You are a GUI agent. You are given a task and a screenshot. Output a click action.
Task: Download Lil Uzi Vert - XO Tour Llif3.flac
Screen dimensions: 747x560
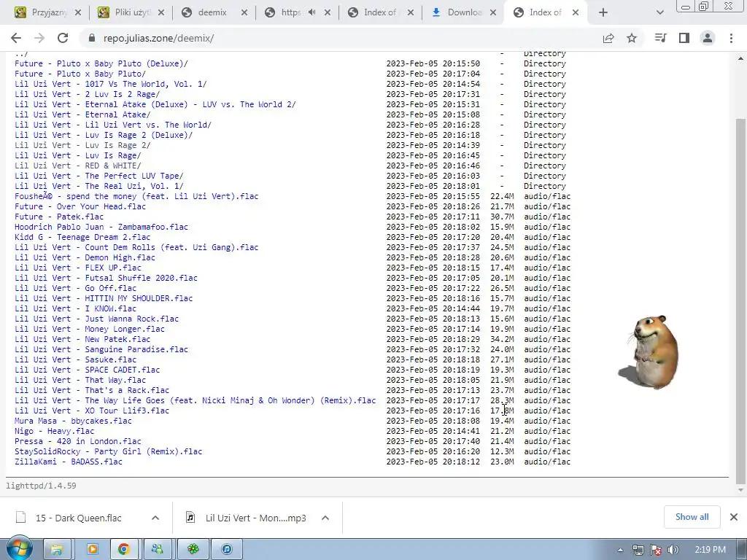click(x=92, y=411)
